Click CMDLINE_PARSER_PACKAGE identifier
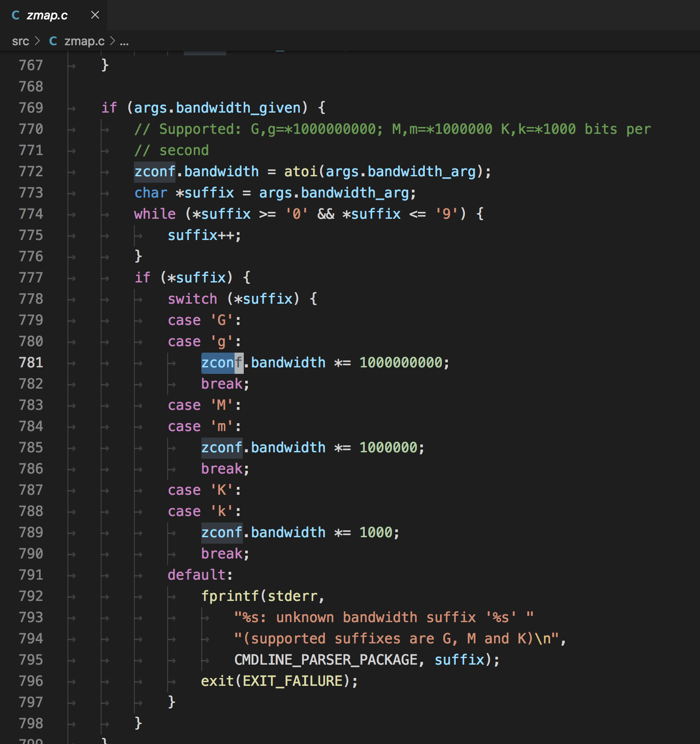Screen dimensions: 700x744 [326, 660]
